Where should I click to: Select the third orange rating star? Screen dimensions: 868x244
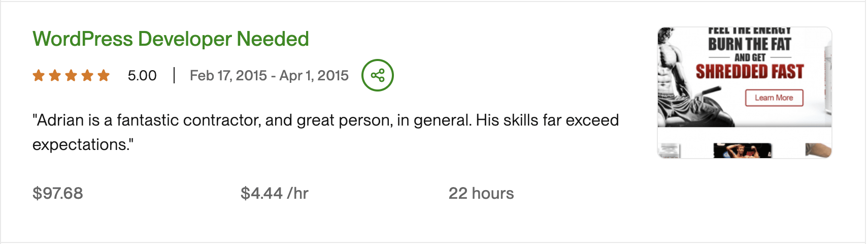(71, 76)
